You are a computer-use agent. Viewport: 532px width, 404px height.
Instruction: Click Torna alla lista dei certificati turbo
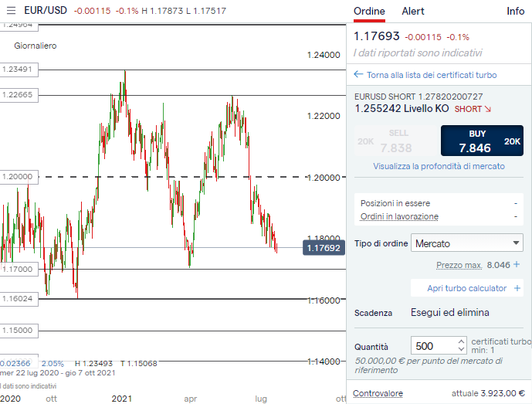(432, 75)
